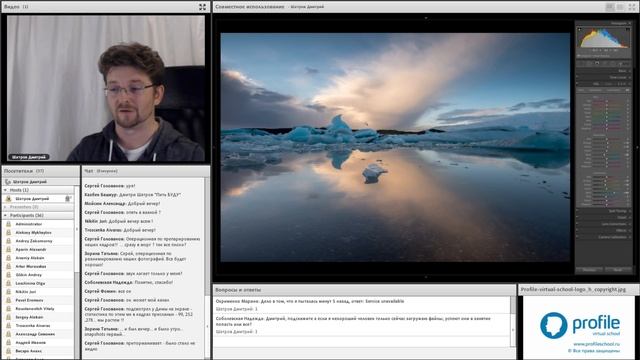Select participant Sergey Aleksin
Screen dimensions: 640x360
(x=38, y=317)
